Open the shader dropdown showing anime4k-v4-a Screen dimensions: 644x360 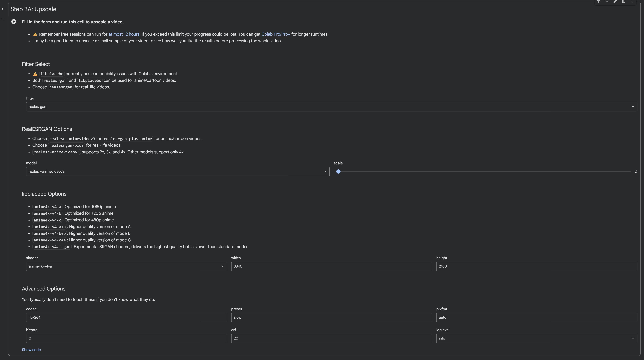tap(127, 266)
